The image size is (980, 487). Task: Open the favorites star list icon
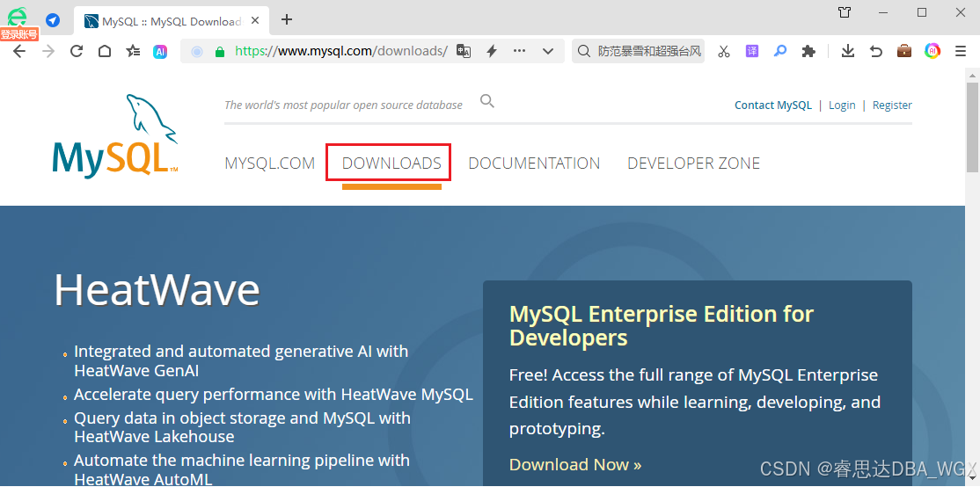[x=133, y=51]
